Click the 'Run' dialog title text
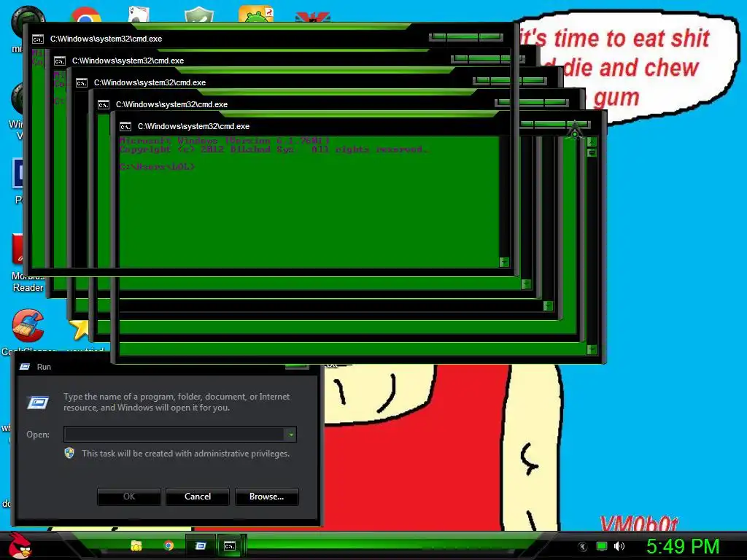The image size is (747, 560). [44, 367]
